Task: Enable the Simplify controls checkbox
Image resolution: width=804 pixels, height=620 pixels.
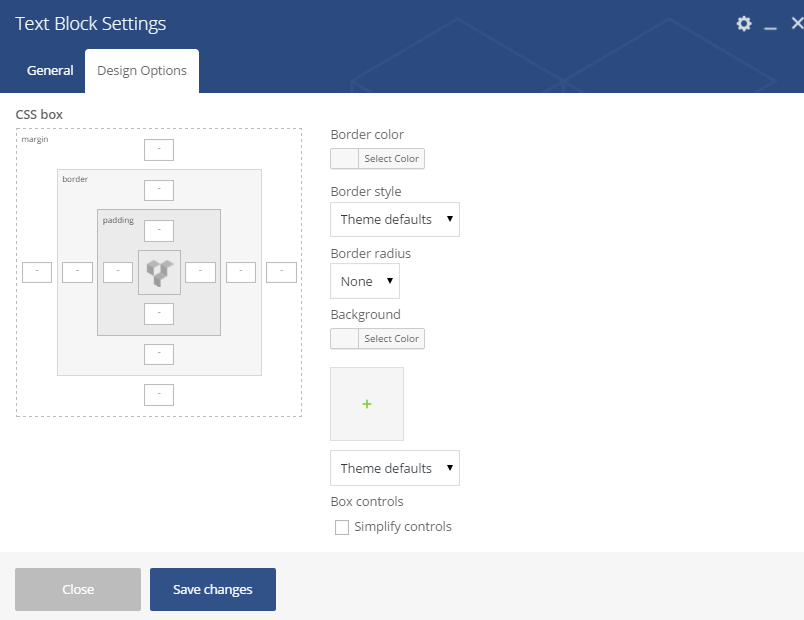Action: pyautogui.click(x=341, y=527)
